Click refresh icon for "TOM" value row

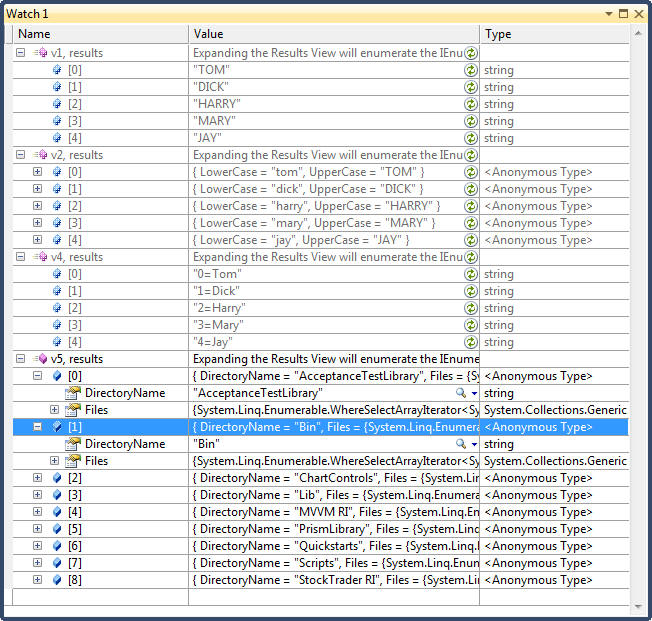pos(470,71)
